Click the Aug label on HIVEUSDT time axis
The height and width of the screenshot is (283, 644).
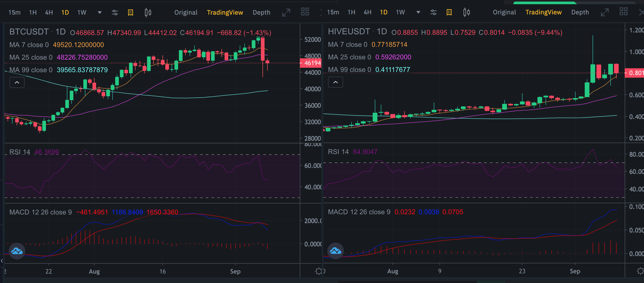(393, 271)
